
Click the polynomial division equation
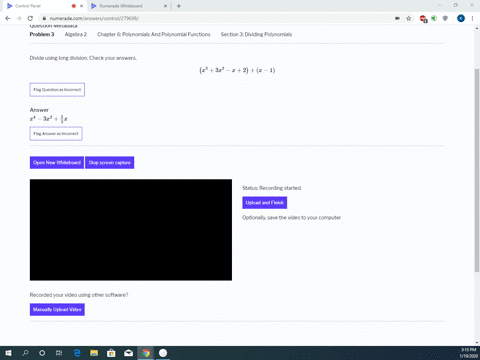[237, 70]
